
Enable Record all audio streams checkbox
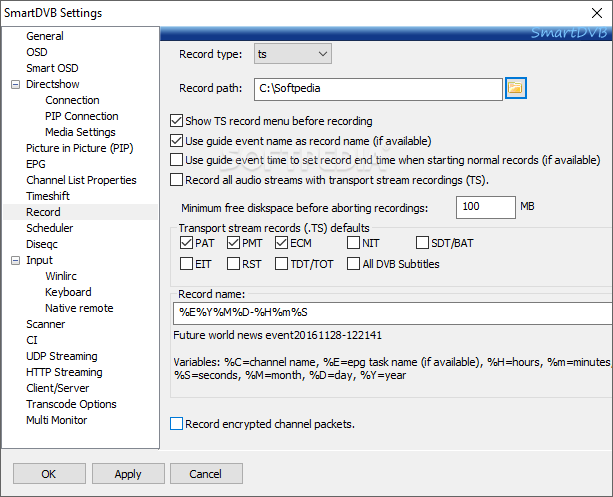176,180
